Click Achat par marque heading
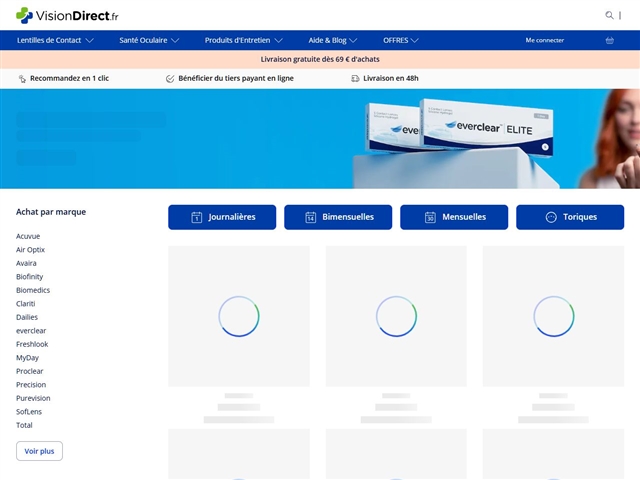Screen dimensions: 640x480 click(x=51, y=212)
